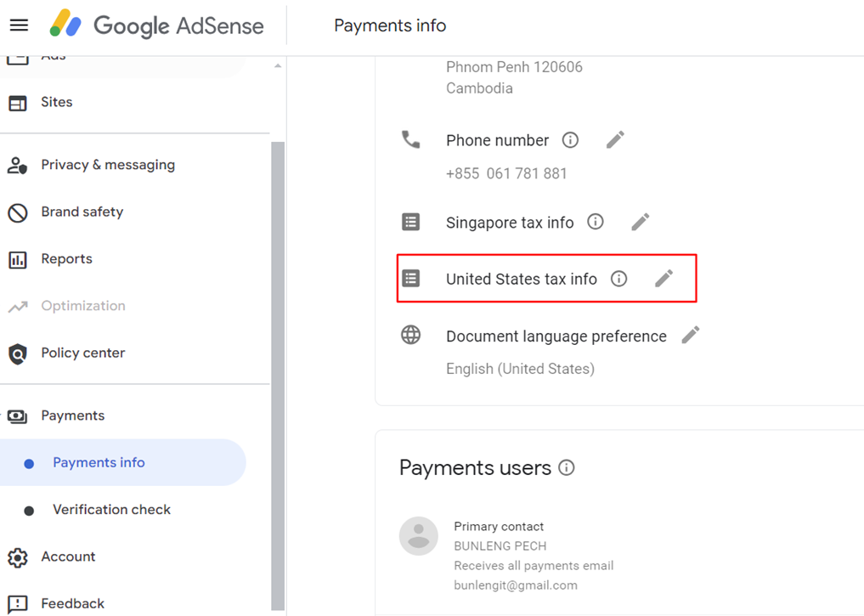Click the Policy center shield icon
This screenshot has width=864, height=616.
18,353
